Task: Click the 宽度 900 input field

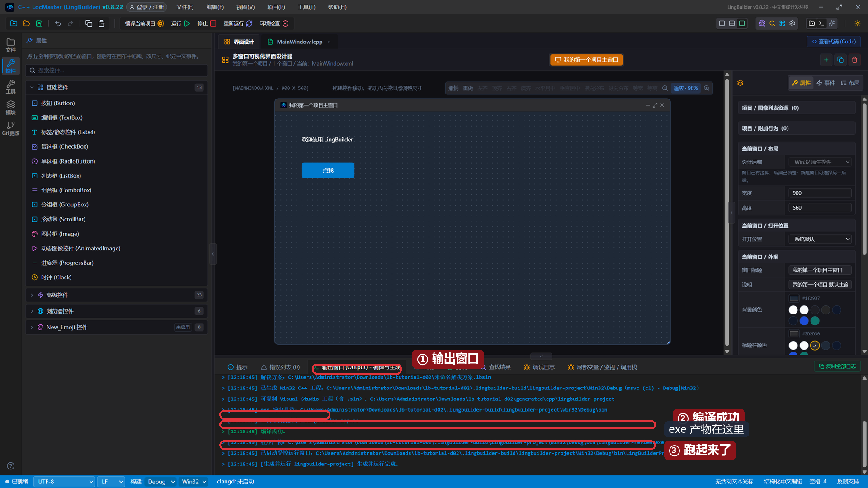Action: (820, 193)
